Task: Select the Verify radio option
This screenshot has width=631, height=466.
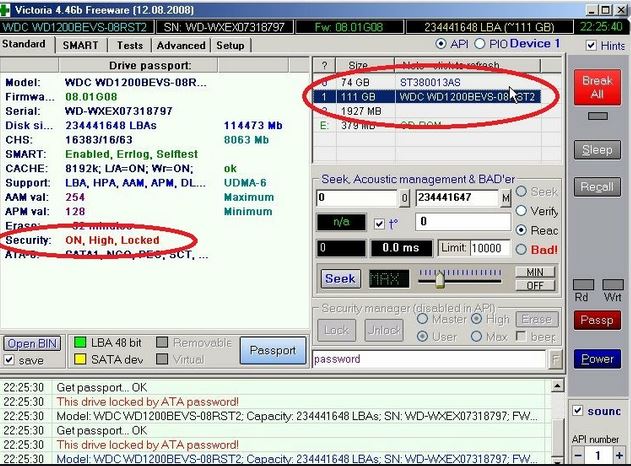Action: click(521, 210)
